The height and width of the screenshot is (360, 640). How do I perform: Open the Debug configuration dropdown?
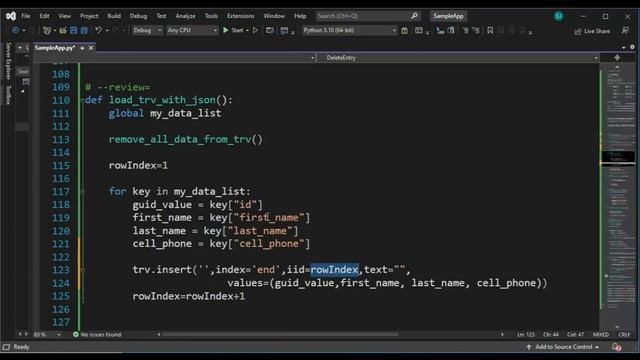147,30
